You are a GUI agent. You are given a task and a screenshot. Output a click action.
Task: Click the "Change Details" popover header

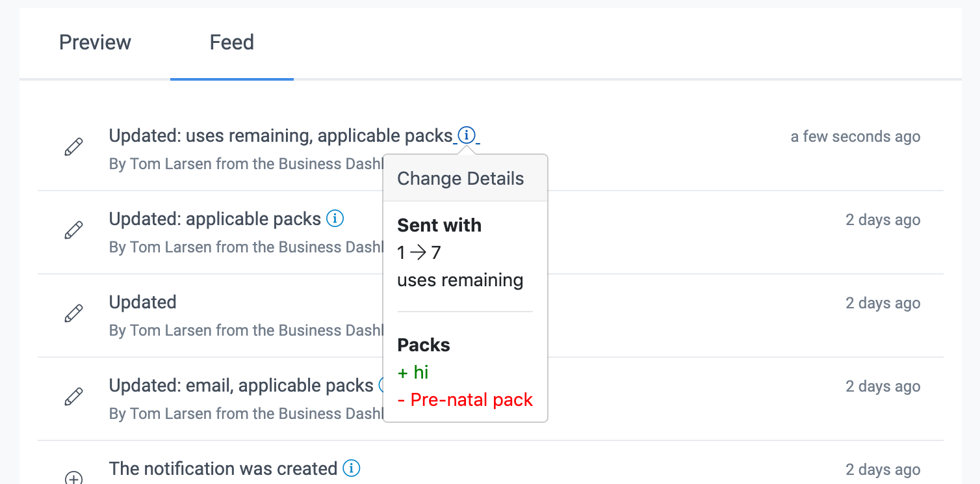[x=460, y=179]
